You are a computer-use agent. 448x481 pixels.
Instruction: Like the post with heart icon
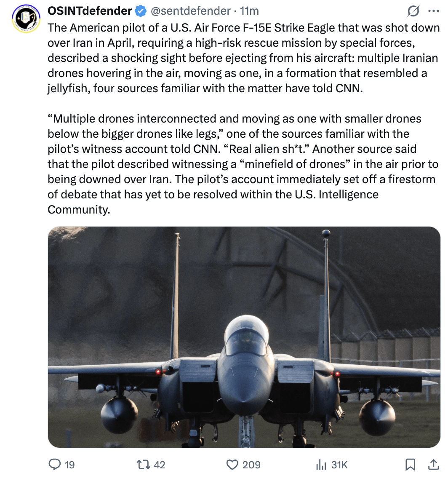[232, 465]
